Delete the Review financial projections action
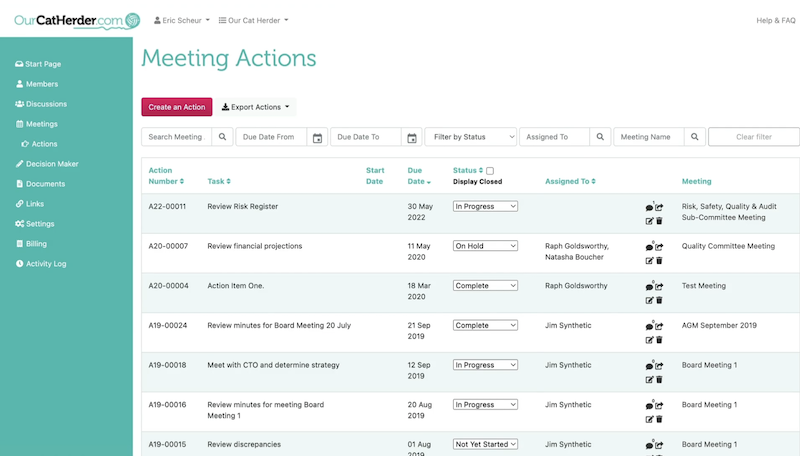Image resolution: width=800 pixels, height=456 pixels. [659, 261]
